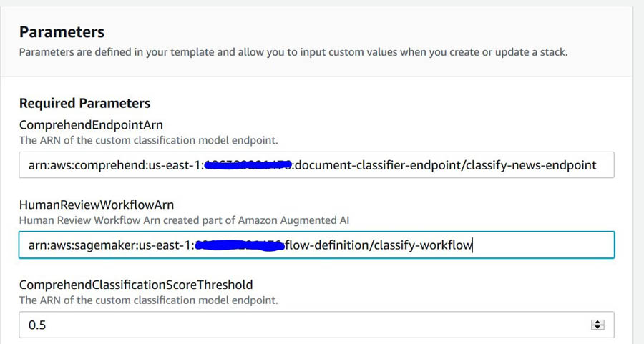Click the 0.5 threshold value
This screenshot has height=344, width=644.
coord(37,325)
